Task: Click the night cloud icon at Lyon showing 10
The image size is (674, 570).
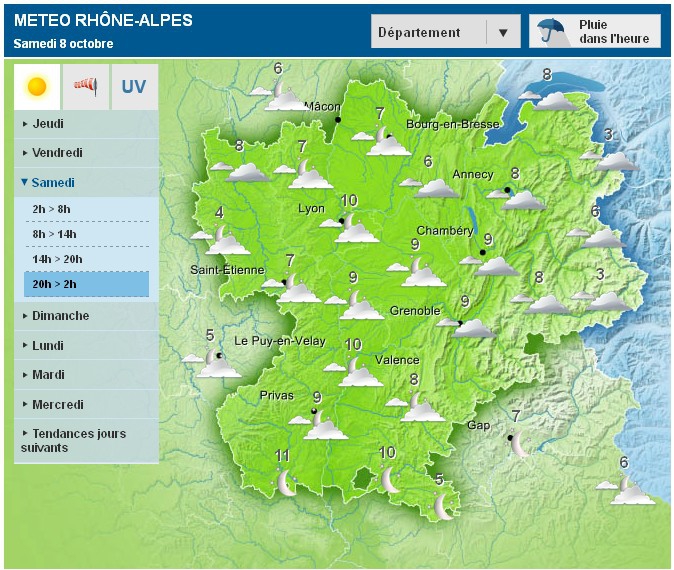Action: tap(350, 228)
